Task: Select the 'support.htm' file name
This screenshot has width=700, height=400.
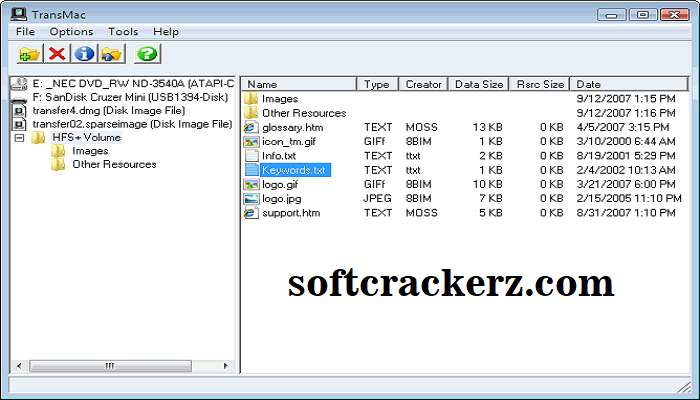Action: pos(291,213)
